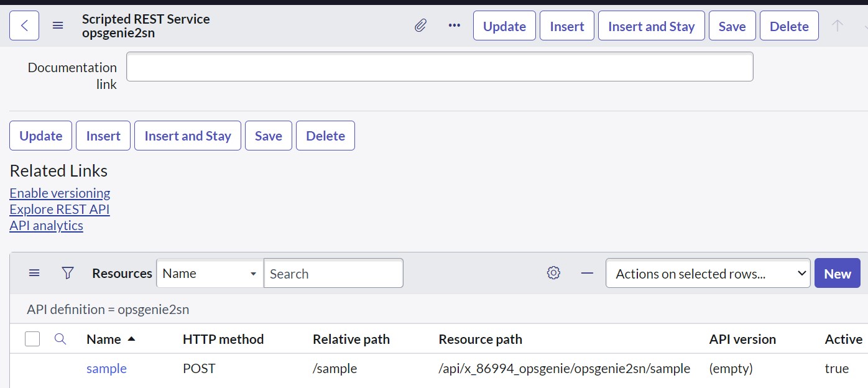Click the New button to add a resource
The height and width of the screenshot is (388, 868).
click(837, 273)
